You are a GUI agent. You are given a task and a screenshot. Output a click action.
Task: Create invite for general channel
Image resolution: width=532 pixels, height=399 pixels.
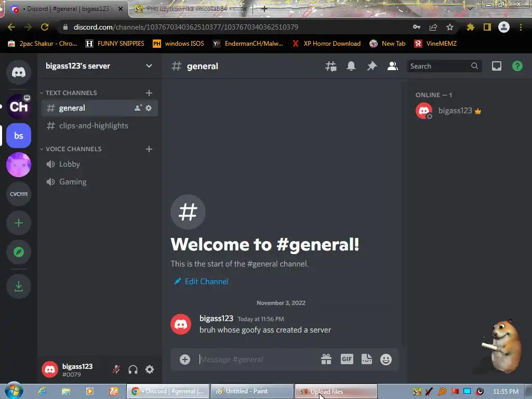138,108
